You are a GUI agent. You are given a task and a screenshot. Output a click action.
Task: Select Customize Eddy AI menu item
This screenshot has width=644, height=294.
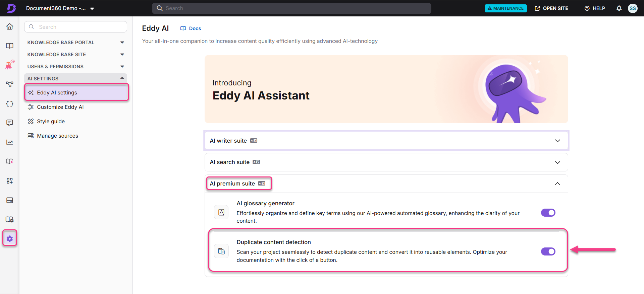click(x=60, y=107)
